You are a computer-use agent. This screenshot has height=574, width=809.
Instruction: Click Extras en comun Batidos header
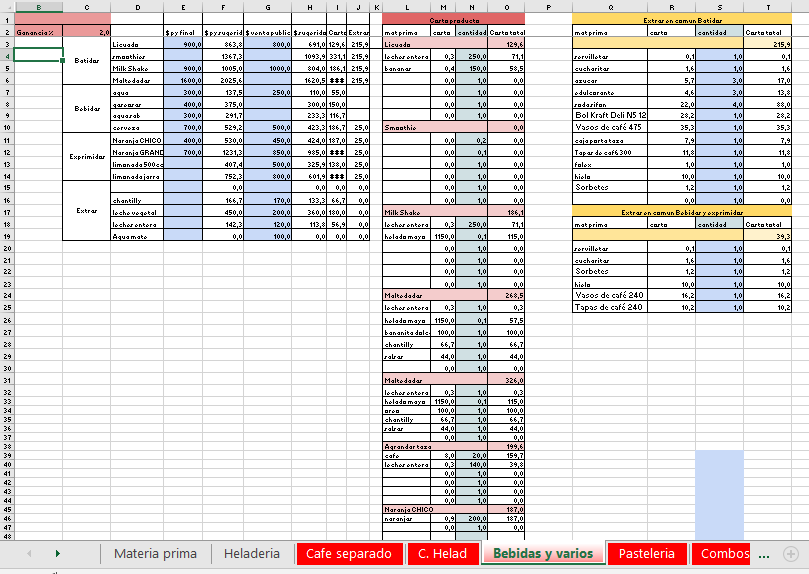(682, 20)
